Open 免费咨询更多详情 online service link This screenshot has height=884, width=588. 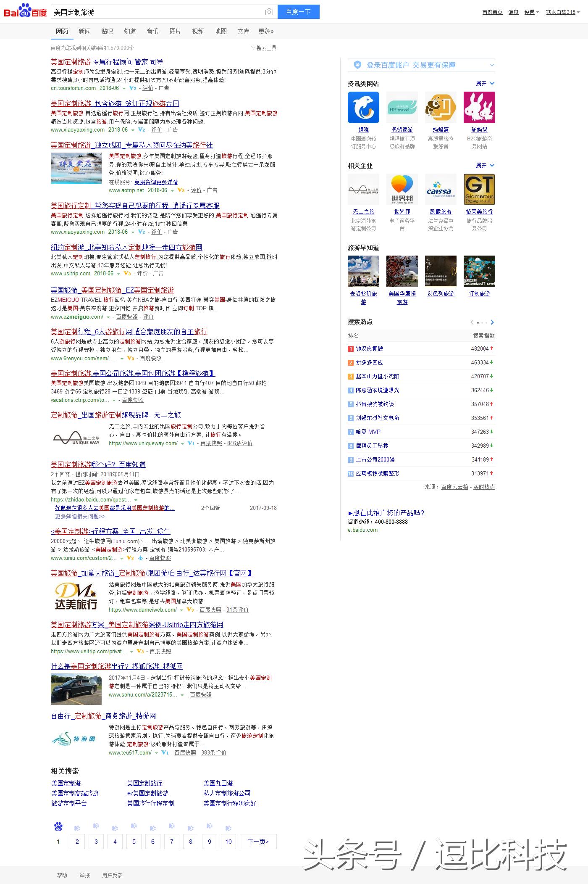(x=156, y=182)
